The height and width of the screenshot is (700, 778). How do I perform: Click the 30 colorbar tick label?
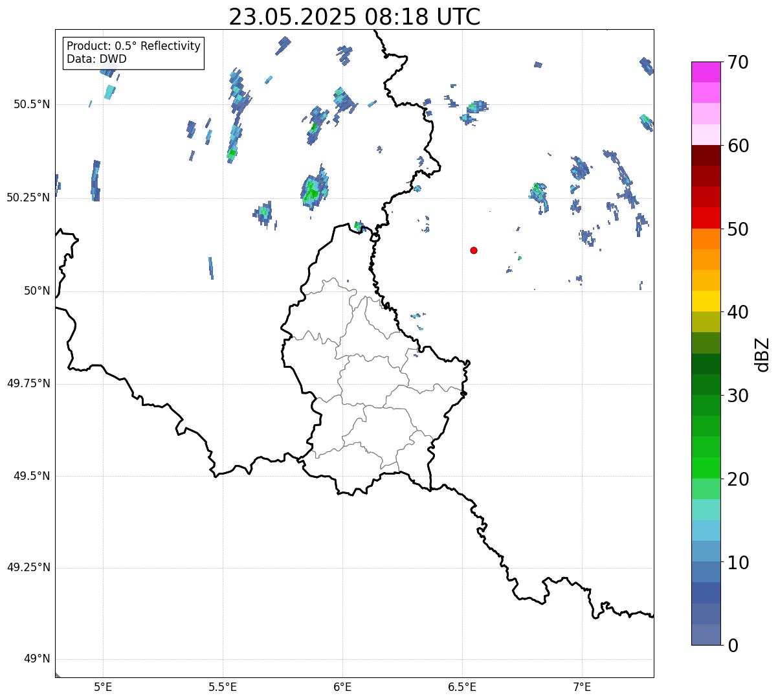click(x=738, y=396)
